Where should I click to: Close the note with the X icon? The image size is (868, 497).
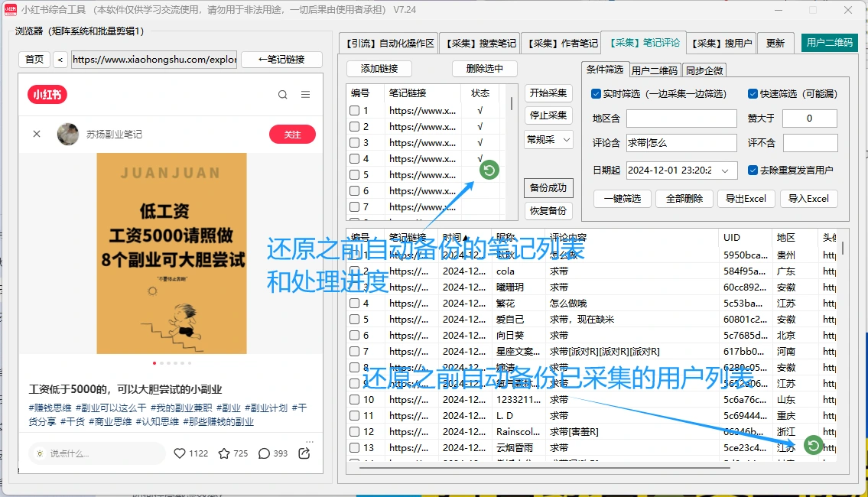pos(37,134)
